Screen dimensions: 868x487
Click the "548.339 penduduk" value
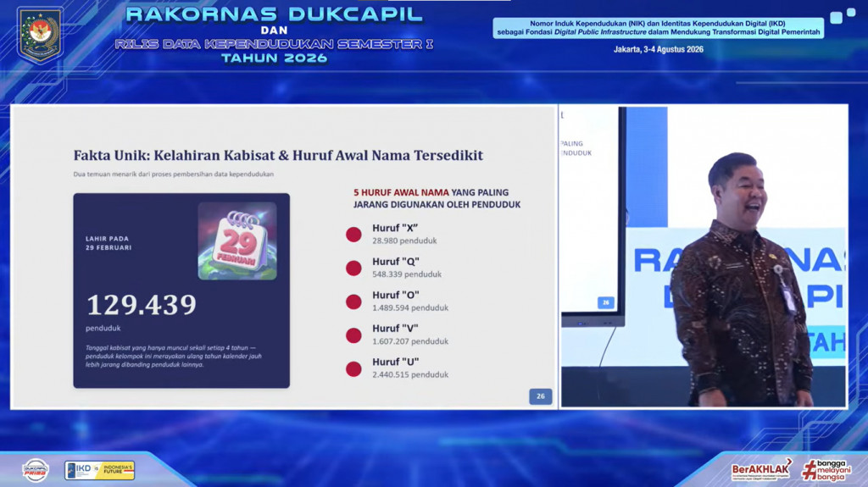coord(407,274)
